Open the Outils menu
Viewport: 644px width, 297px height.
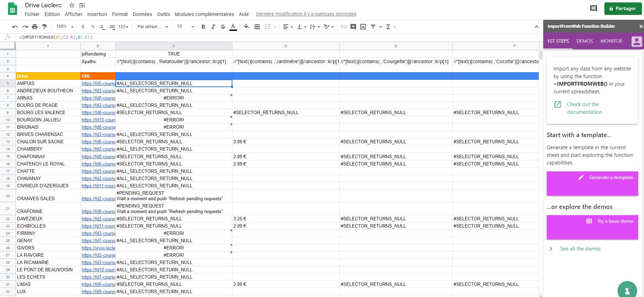tap(163, 14)
